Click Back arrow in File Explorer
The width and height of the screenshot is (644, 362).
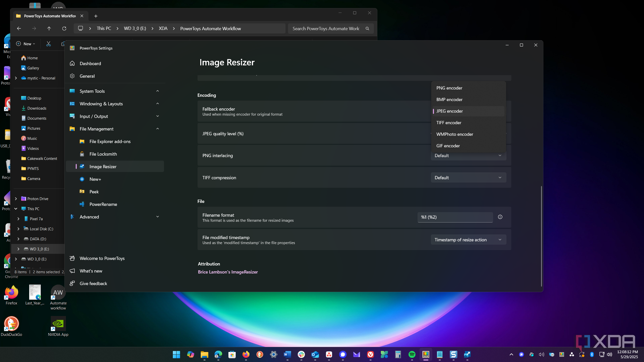click(x=19, y=28)
